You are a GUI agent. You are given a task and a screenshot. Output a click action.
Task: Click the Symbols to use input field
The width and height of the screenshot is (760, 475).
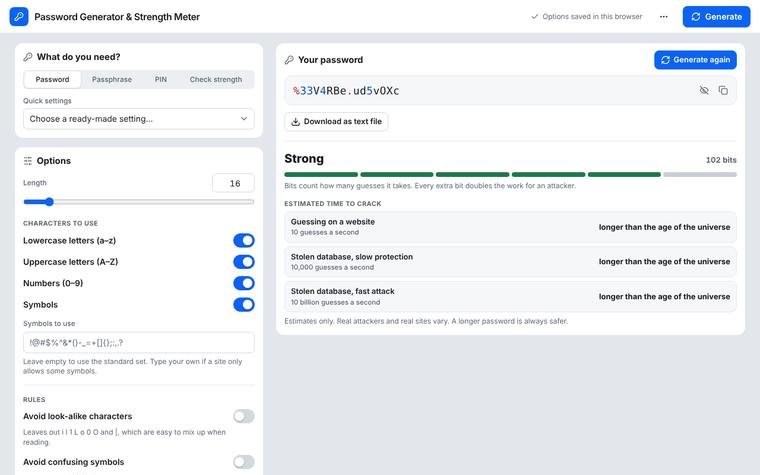pyautogui.click(x=139, y=343)
